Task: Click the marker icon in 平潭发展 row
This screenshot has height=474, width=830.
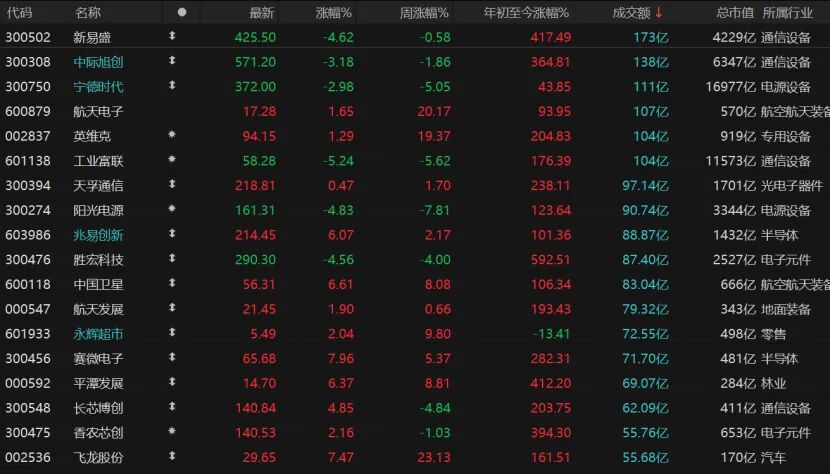Action: [x=172, y=382]
